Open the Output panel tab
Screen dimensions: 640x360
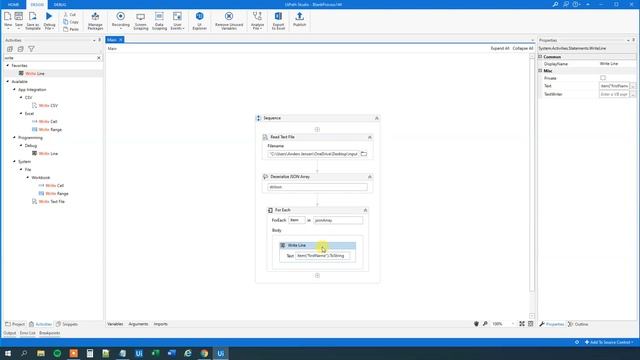coord(10,333)
